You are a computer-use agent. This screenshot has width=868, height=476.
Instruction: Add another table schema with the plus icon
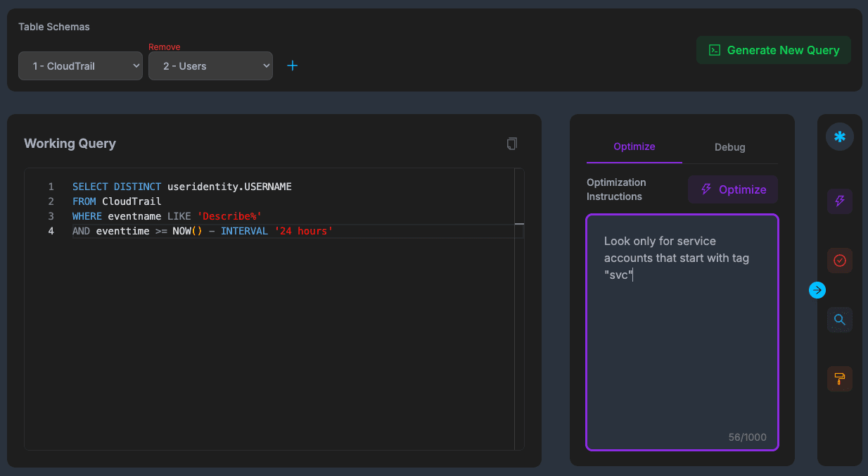click(292, 65)
